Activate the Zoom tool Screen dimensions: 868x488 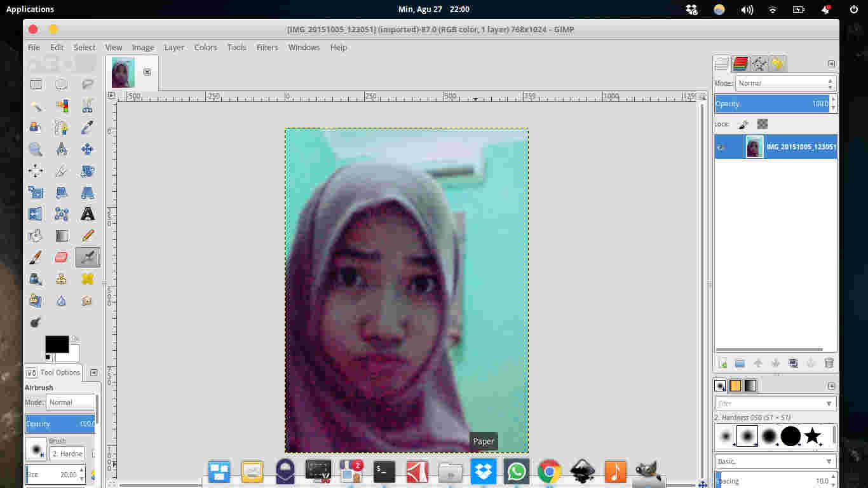[x=36, y=149]
